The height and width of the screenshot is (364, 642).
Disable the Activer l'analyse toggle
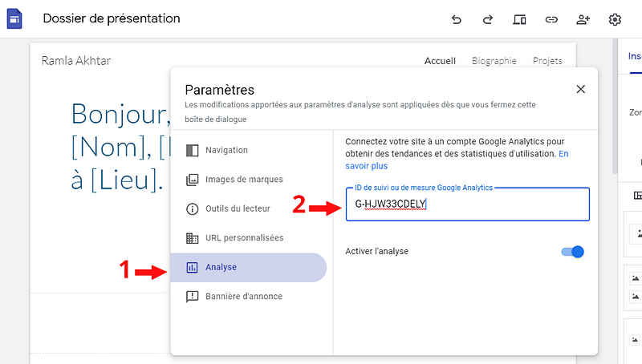(572, 252)
